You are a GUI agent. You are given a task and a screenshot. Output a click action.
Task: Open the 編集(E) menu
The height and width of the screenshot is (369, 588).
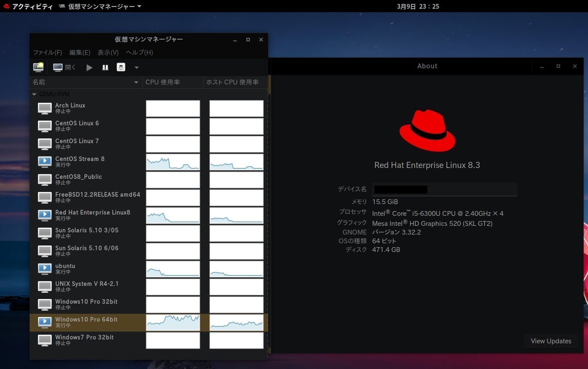coord(80,52)
